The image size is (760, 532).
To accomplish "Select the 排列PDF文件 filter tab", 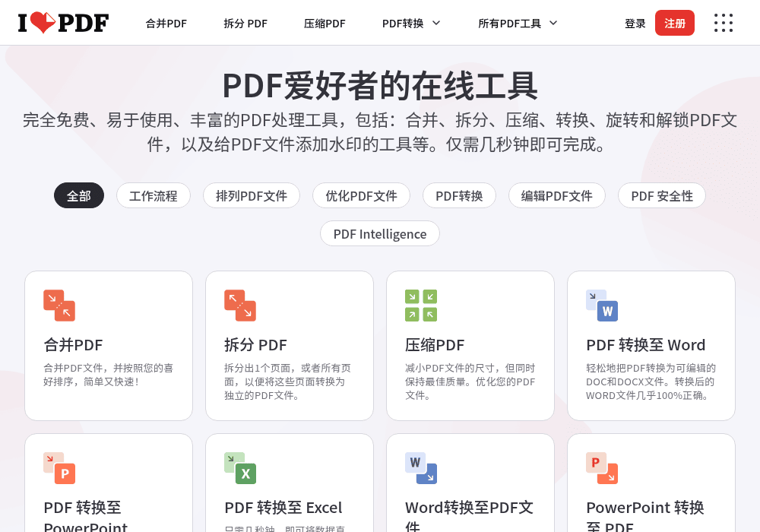I will tap(252, 196).
